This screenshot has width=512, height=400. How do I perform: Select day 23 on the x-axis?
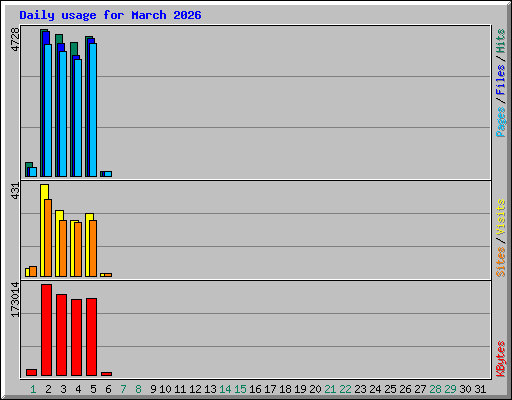(360, 389)
